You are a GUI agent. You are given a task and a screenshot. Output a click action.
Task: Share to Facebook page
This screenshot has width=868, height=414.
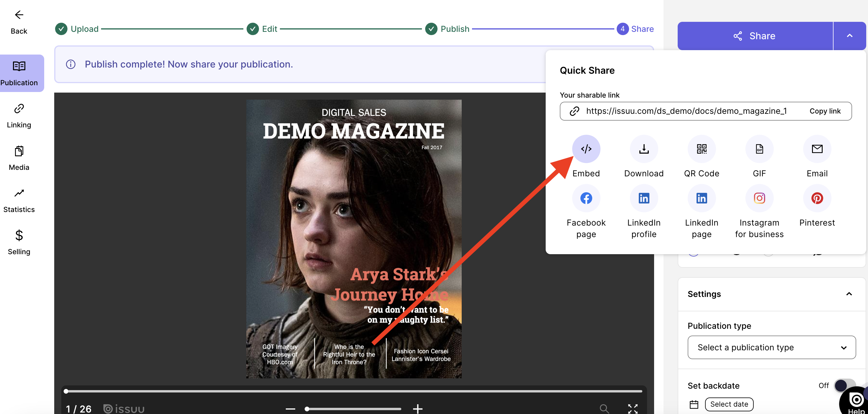click(x=586, y=198)
